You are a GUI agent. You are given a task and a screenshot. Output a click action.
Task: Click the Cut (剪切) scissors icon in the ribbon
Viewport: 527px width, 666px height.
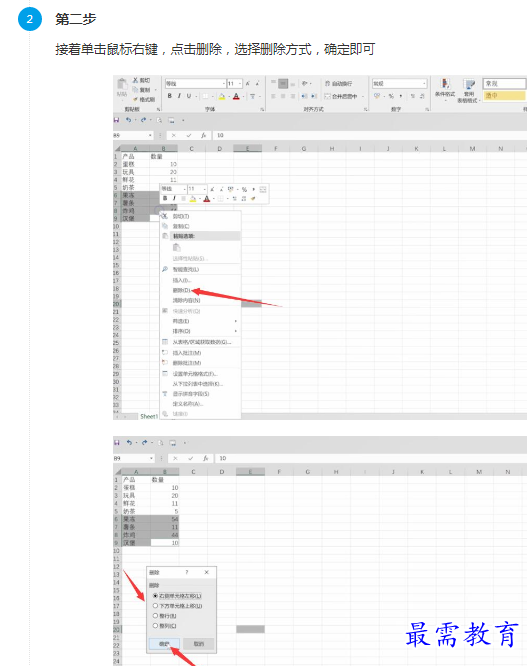(135, 80)
